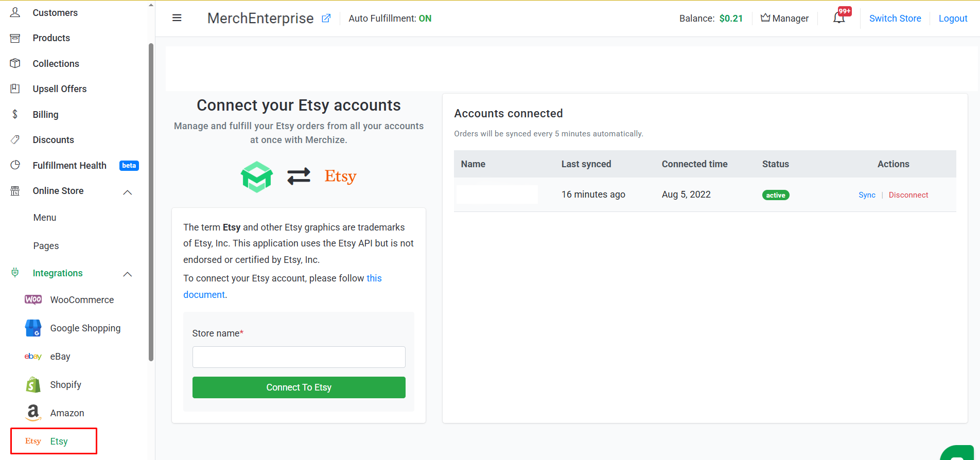Image resolution: width=980 pixels, height=460 pixels.
Task: Open the hamburger menu icon
Action: point(177,18)
